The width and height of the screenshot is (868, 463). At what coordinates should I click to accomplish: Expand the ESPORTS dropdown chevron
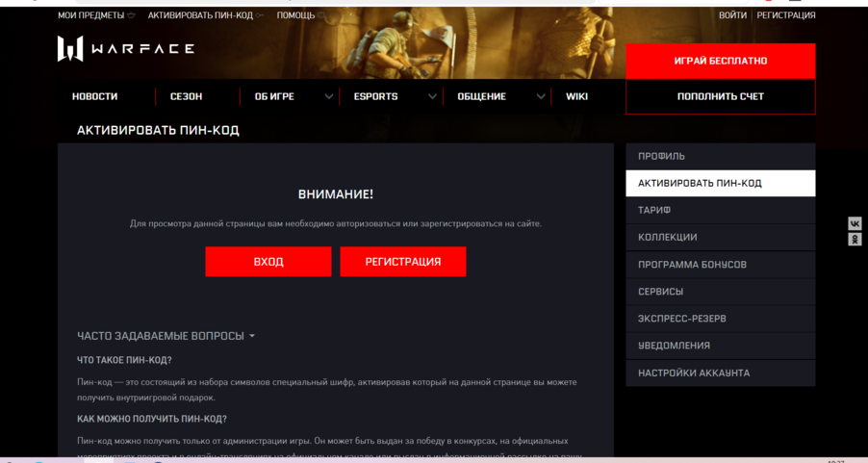pos(432,96)
